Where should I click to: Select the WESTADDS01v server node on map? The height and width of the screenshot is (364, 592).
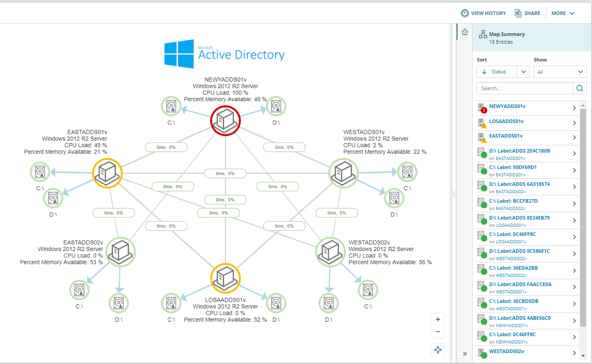[x=344, y=173]
